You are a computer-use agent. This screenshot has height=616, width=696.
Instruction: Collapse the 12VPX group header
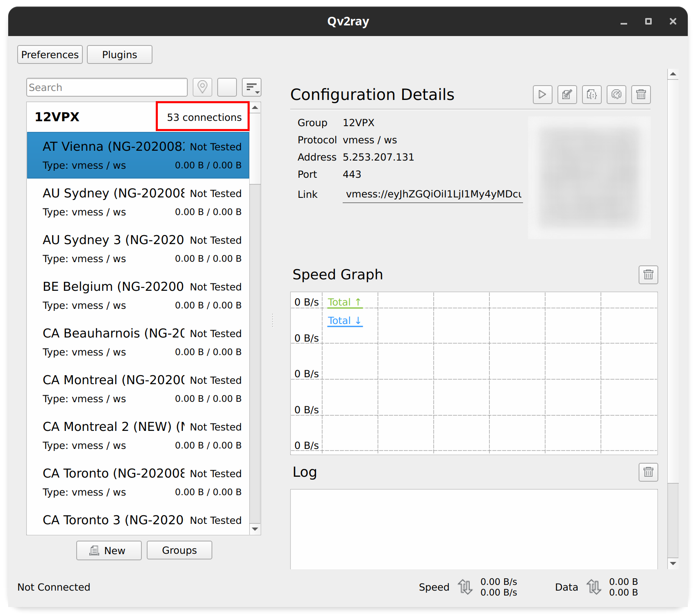click(x=57, y=117)
